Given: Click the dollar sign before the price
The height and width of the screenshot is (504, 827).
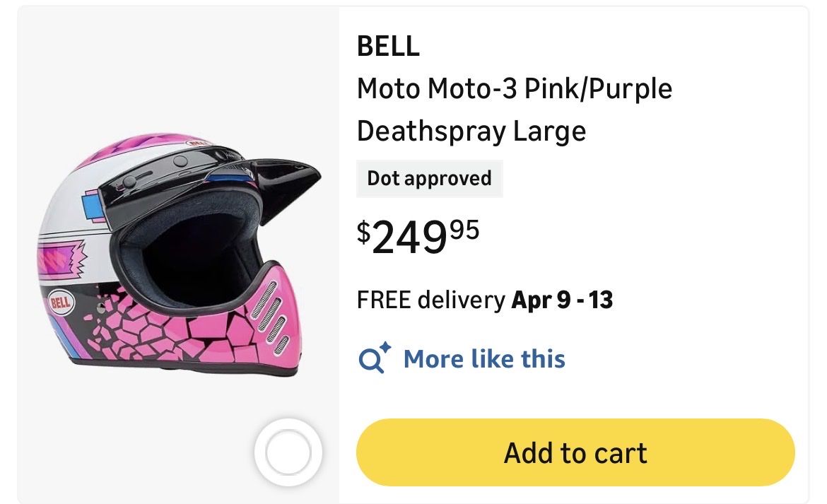Looking at the screenshot, I should click(x=364, y=230).
